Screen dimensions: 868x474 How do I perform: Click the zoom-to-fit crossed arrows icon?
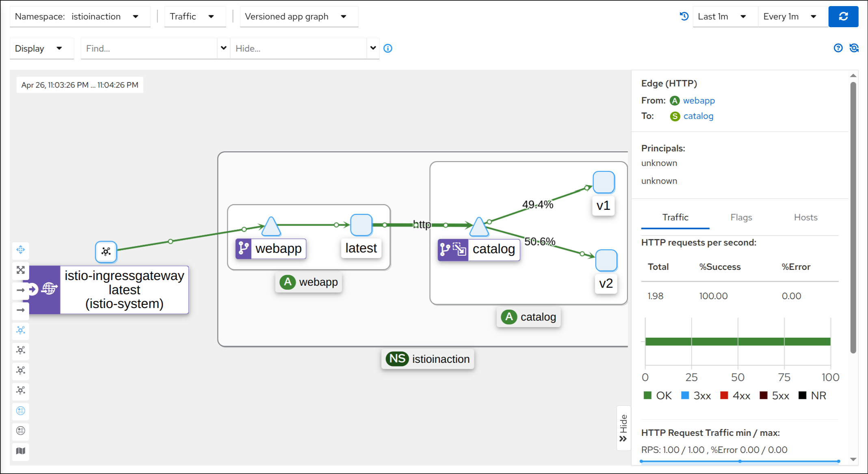[21, 270]
